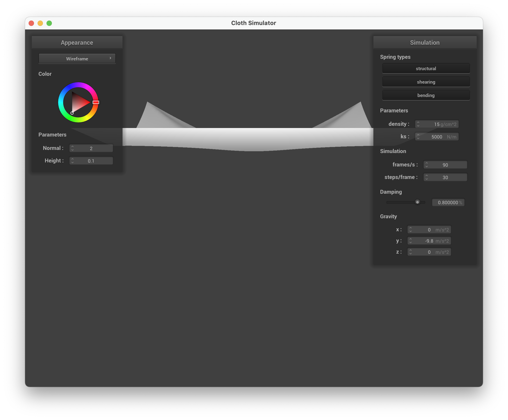Click the frames/s stepper arrows
The width and height of the screenshot is (508, 420).
click(x=426, y=165)
